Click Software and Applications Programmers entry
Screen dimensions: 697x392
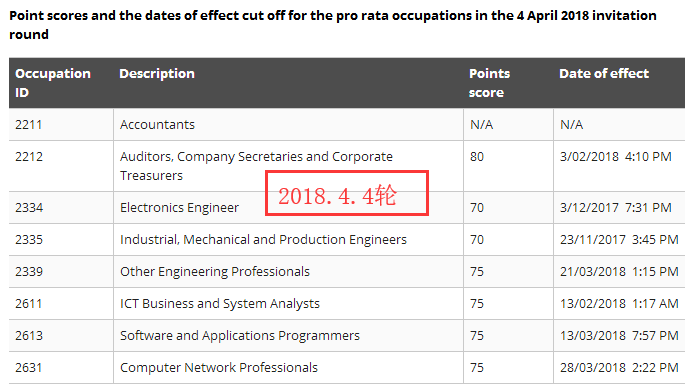(240, 336)
